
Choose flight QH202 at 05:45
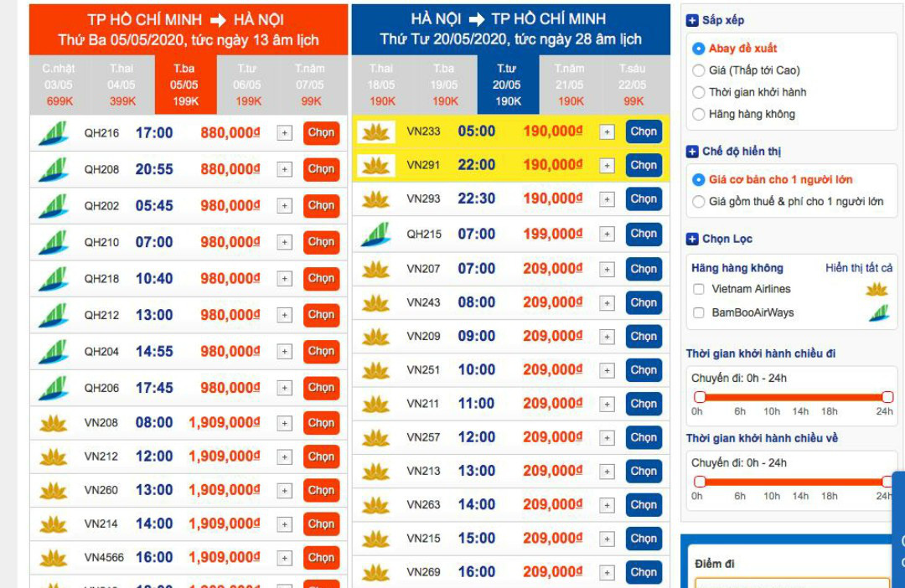click(321, 205)
